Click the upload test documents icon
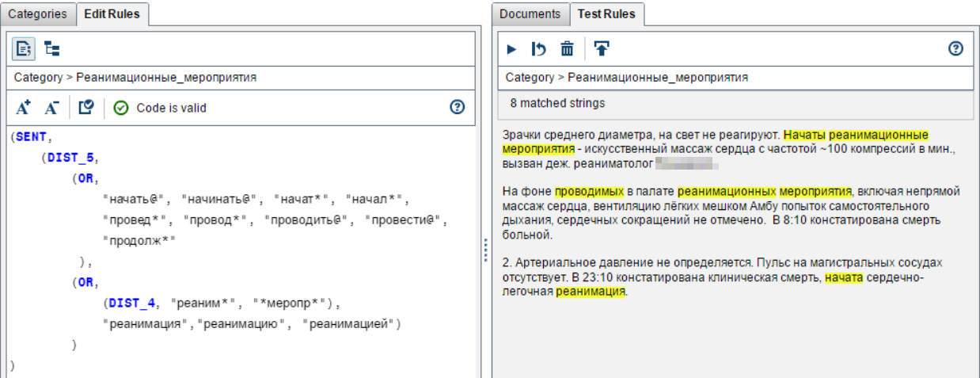The height and width of the screenshot is (378, 980). [x=602, y=49]
